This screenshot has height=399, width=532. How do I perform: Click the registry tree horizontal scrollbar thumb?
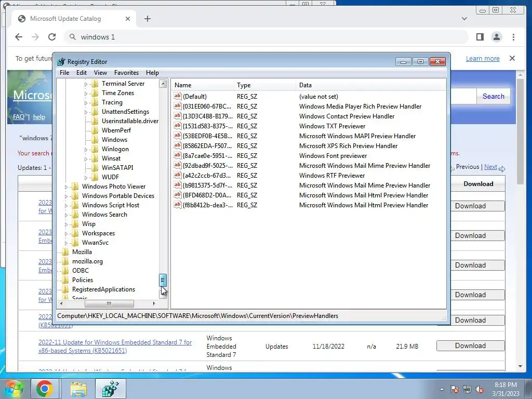109,303
